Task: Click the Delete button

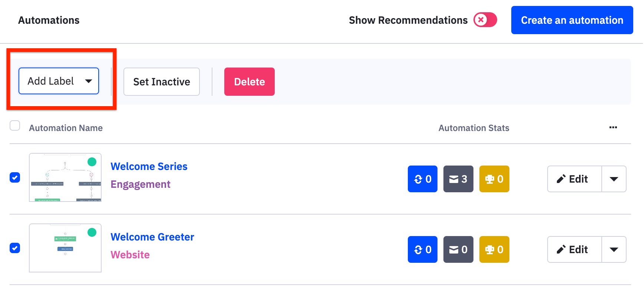Action: (249, 82)
